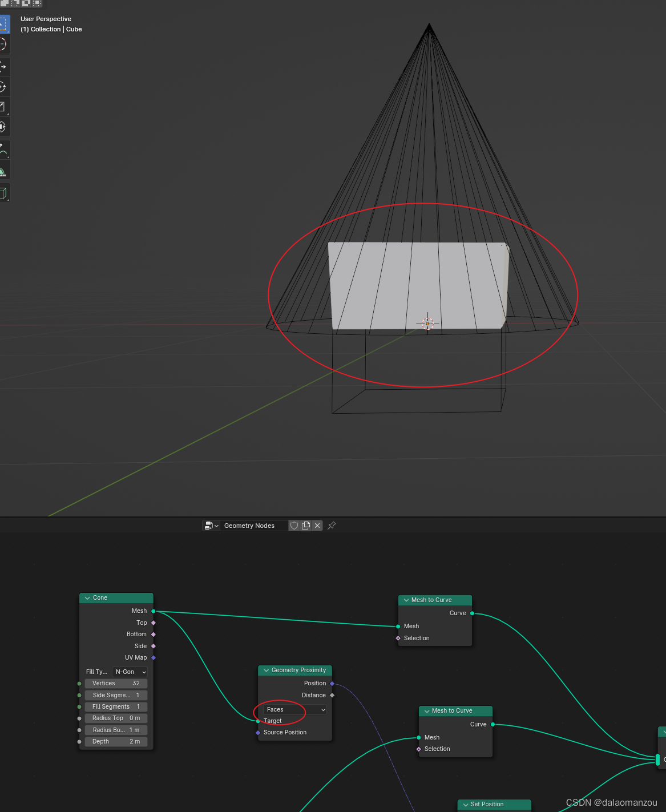Click the Collection | Cube overlay text
The height and width of the screenshot is (812, 666).
point(51,29)
